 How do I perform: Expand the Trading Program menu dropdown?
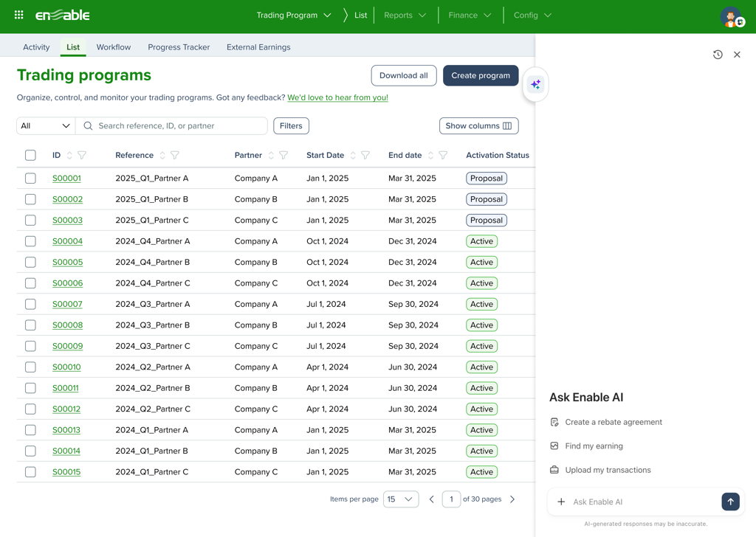click(x=294, y=15)
